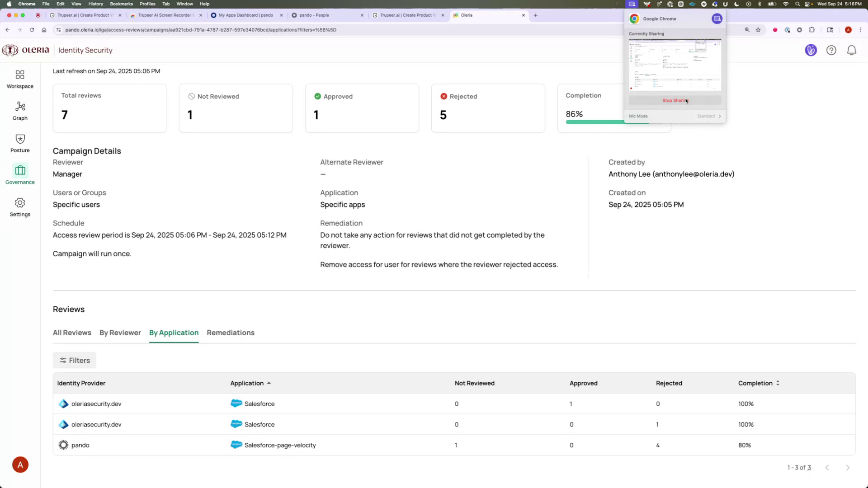Select the Posture sidebar icon
Screen dimensions: 868x488
pos(19,143)
